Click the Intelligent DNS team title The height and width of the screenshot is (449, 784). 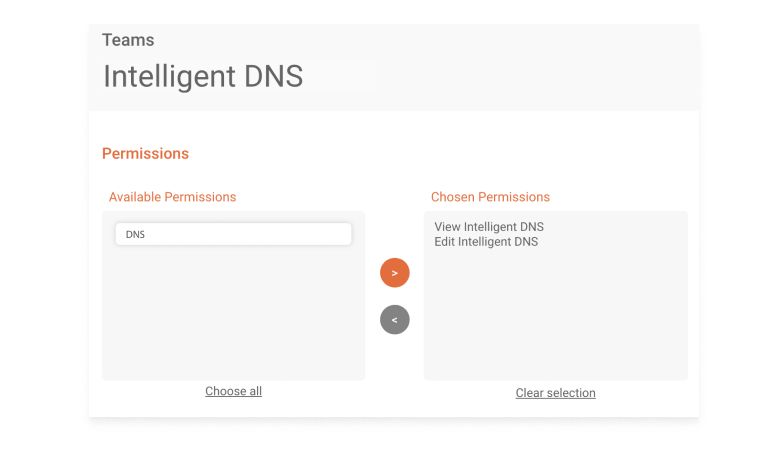point(203,76)
